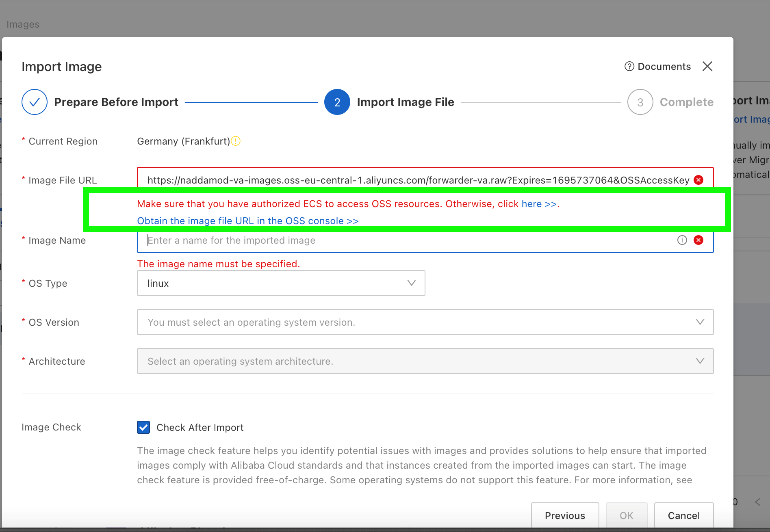770x532 pixels.
Task: Open the OS Version dropdown
Action: [425, 322]
